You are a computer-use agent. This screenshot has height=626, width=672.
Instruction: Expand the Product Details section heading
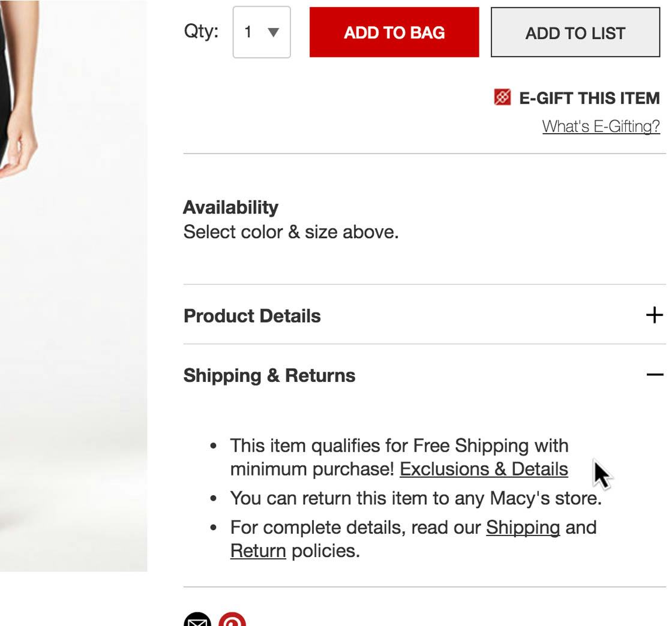(x=252, y=316)
